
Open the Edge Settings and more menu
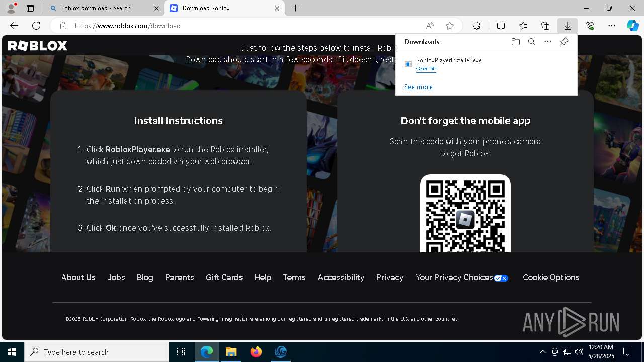click(612, 26)
